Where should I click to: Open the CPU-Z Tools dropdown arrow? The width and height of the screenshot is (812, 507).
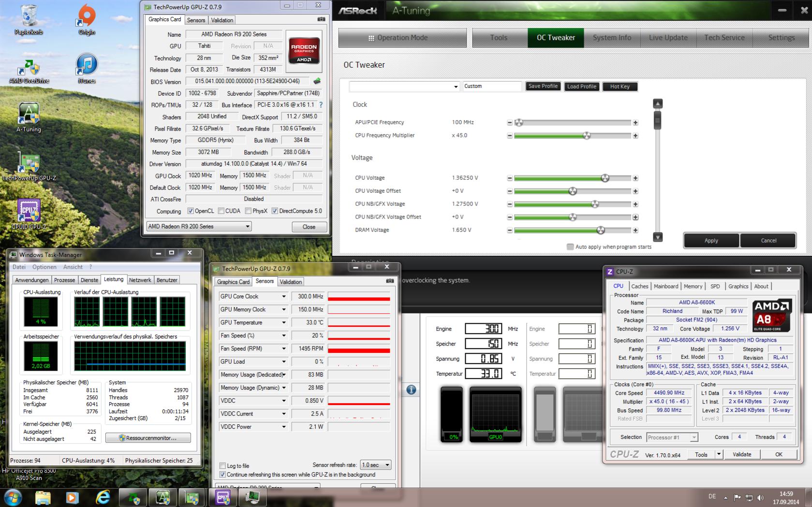point(719,454)
